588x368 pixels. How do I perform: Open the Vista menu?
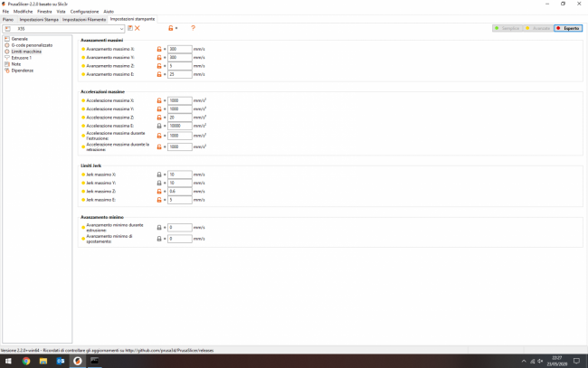(62, 12)
